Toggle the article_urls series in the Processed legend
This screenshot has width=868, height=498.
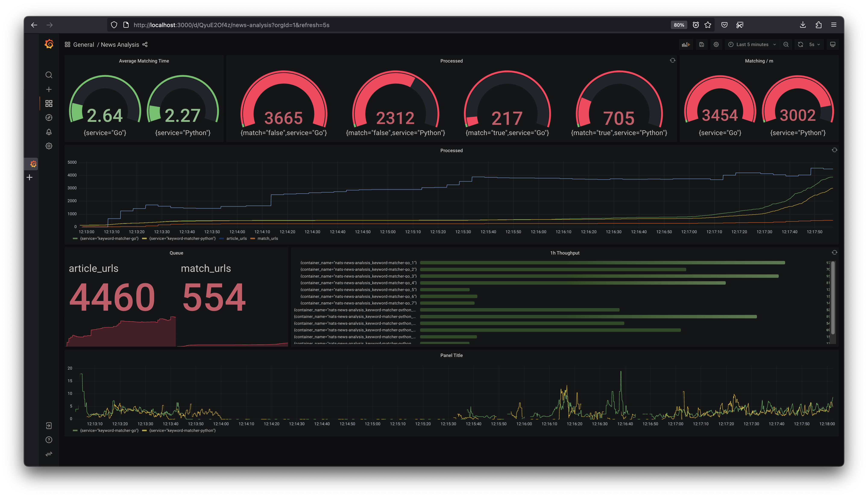pyautogui.click(x=236, y=238)
